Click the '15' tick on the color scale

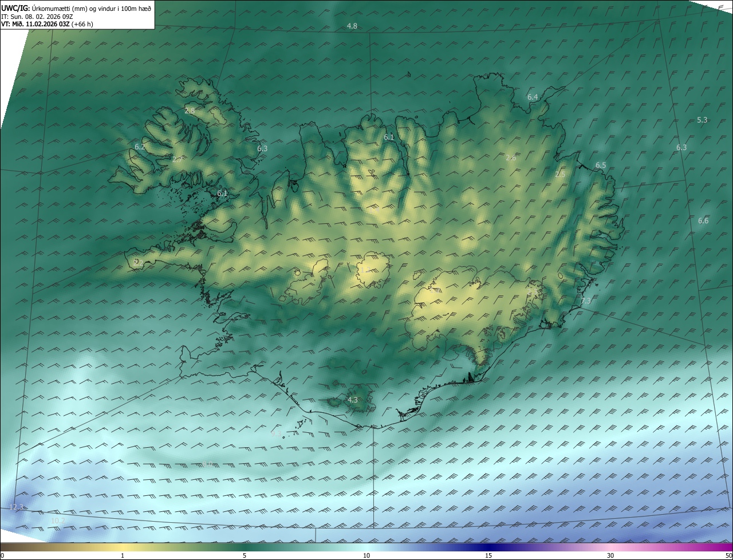pyautogui.click(x=488, y=555)
